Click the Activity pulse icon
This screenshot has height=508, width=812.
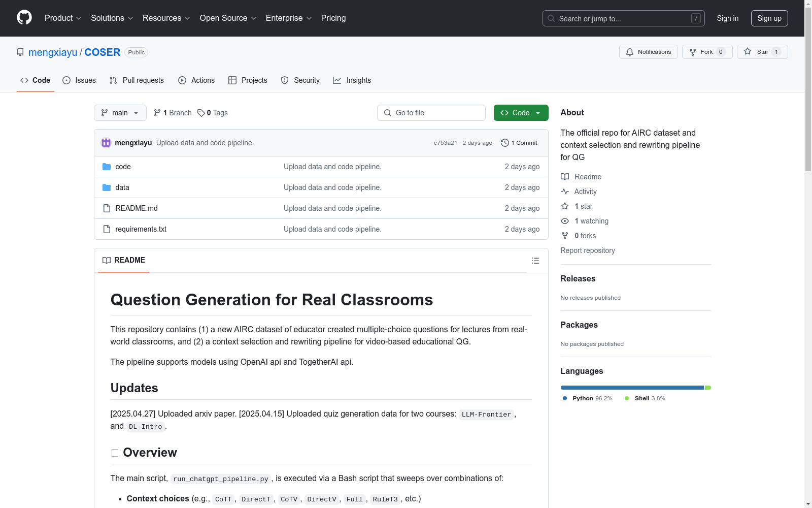tap(565, 192)
